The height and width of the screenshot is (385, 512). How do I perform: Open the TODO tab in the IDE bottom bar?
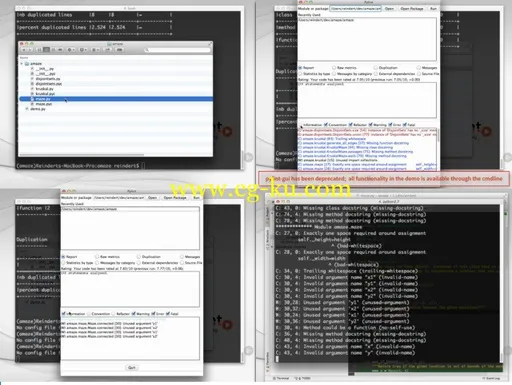(x=302, y=378)
